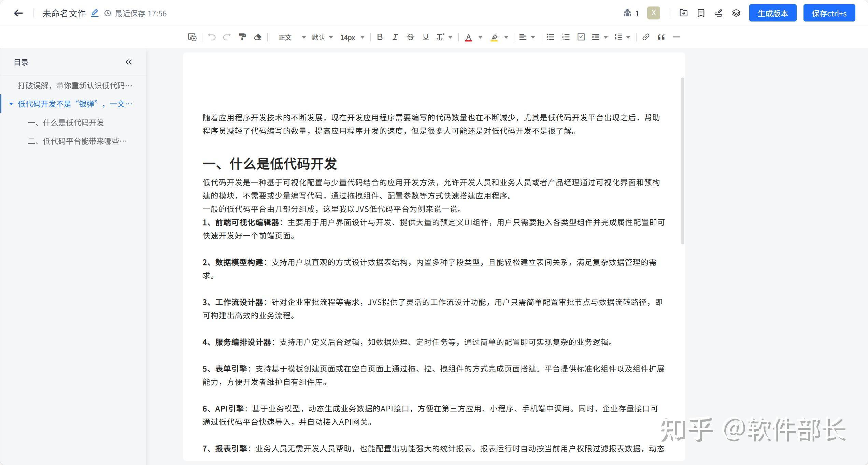Click the file title 未命名文件
868x465 pixels.
tap(64, 13)
